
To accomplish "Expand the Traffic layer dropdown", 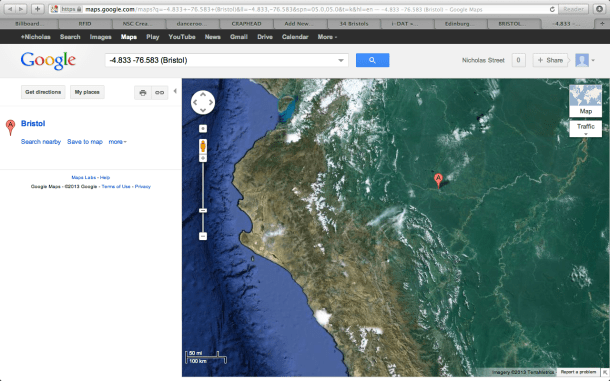I will coord(585,129).
